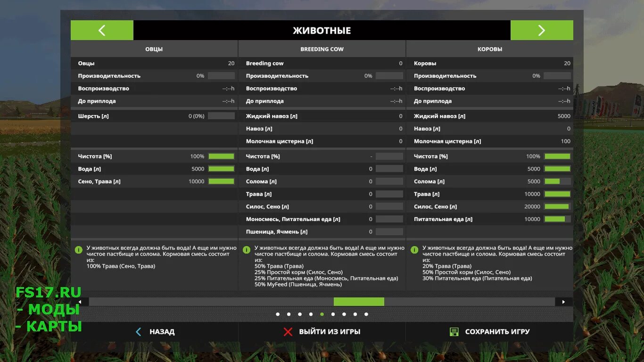Viewport: 644px width, 362px height.
Task: Click cows Силос, Сено progress bar
Action: (557, 206)
